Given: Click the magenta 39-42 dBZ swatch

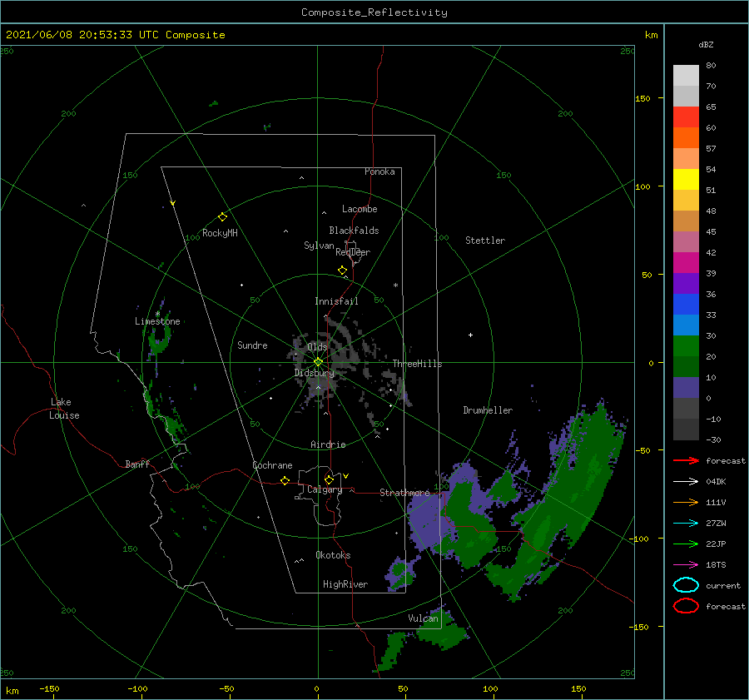Looking at the screenshot, I should [686, 263].
